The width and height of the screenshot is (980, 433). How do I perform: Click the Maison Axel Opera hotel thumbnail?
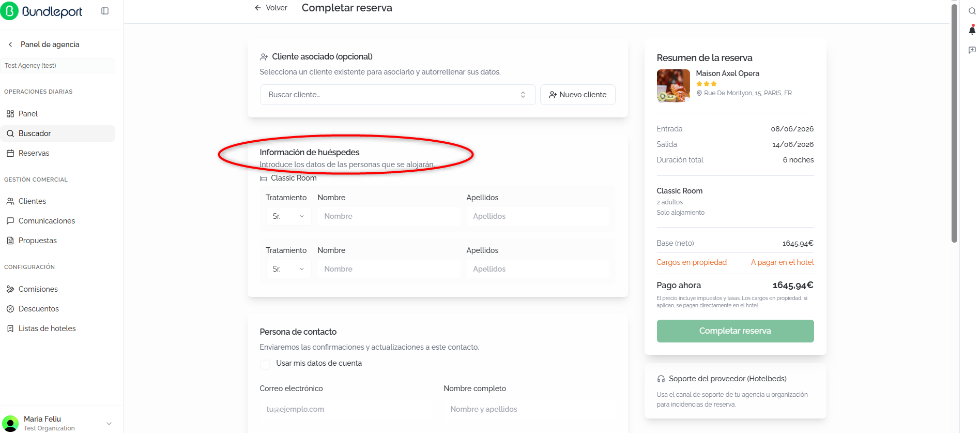point(673,86)
